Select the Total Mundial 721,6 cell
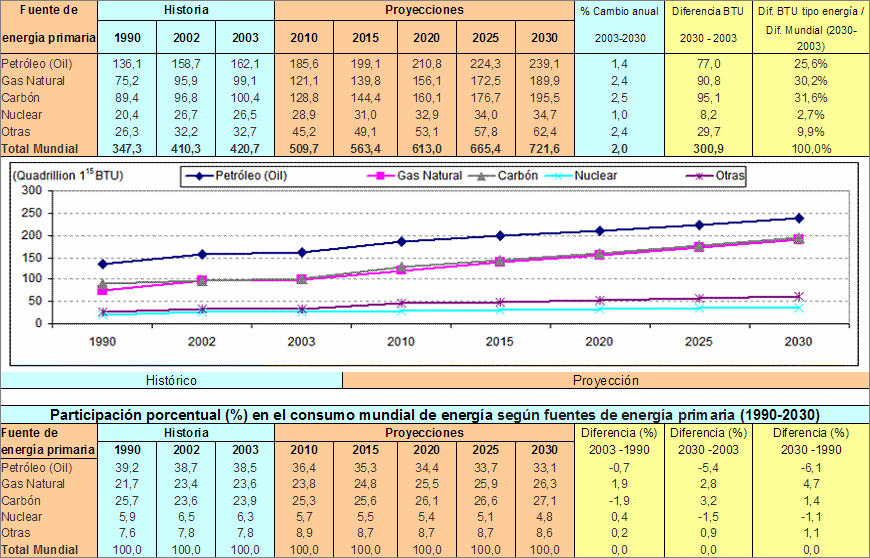The height and width of the screenshot is (558, 870). 544,148
